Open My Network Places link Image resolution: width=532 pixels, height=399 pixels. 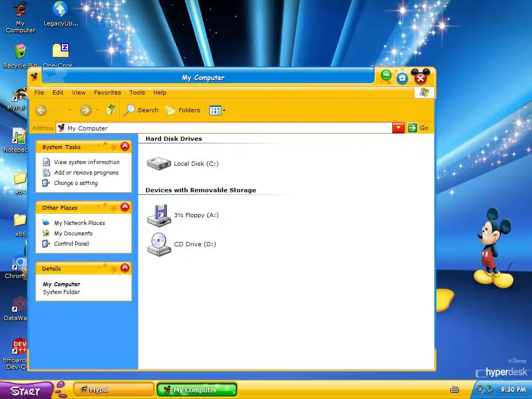(x=79, y=223)
